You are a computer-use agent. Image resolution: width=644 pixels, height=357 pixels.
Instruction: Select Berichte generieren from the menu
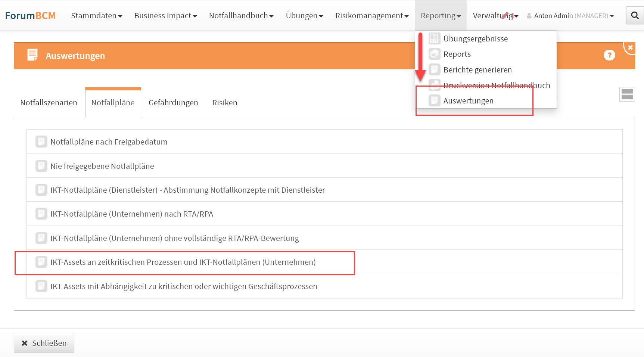477,70
